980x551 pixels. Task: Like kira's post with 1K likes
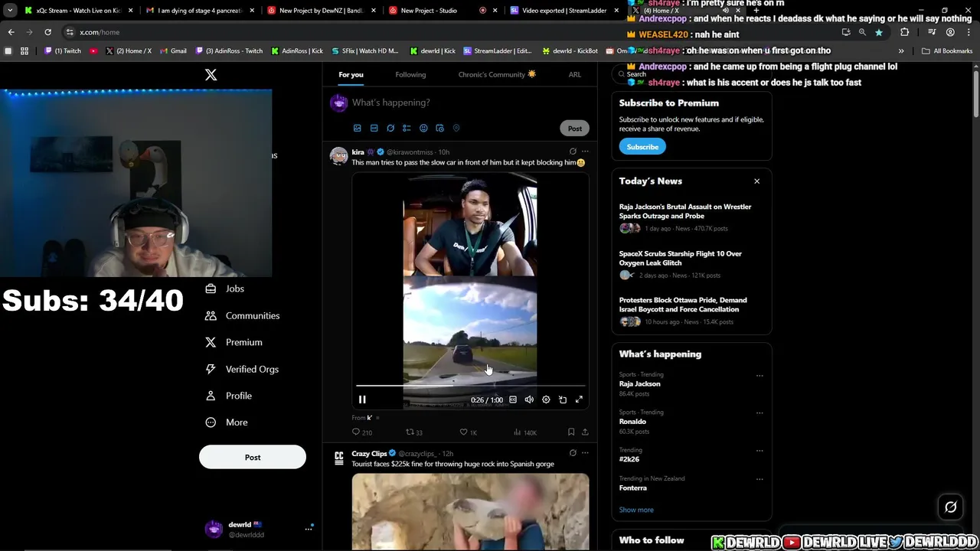coord(468,432)
